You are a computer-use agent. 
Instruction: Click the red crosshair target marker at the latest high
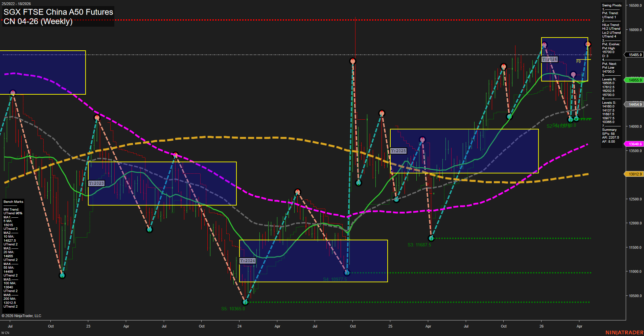[x=588, y=44]
